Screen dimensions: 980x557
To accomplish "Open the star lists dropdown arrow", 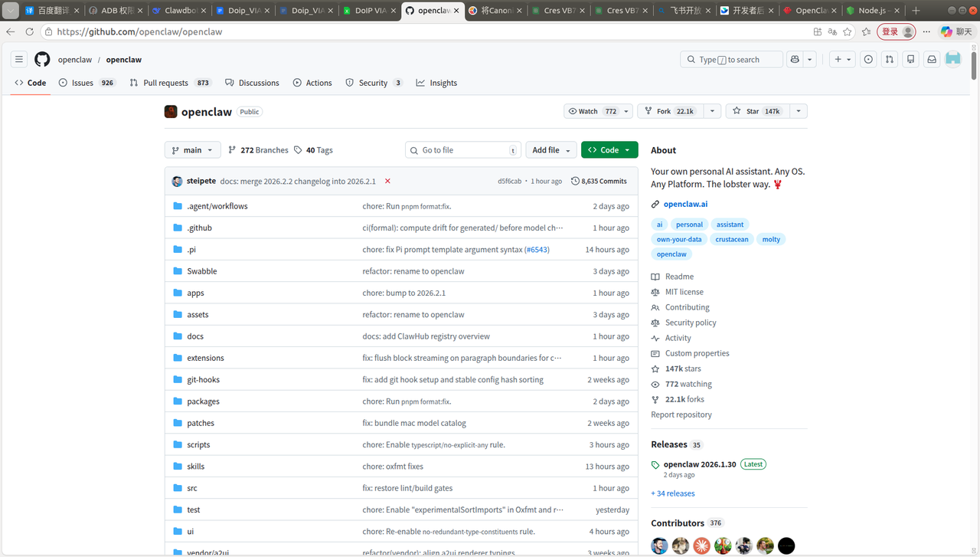I will 799,111.
